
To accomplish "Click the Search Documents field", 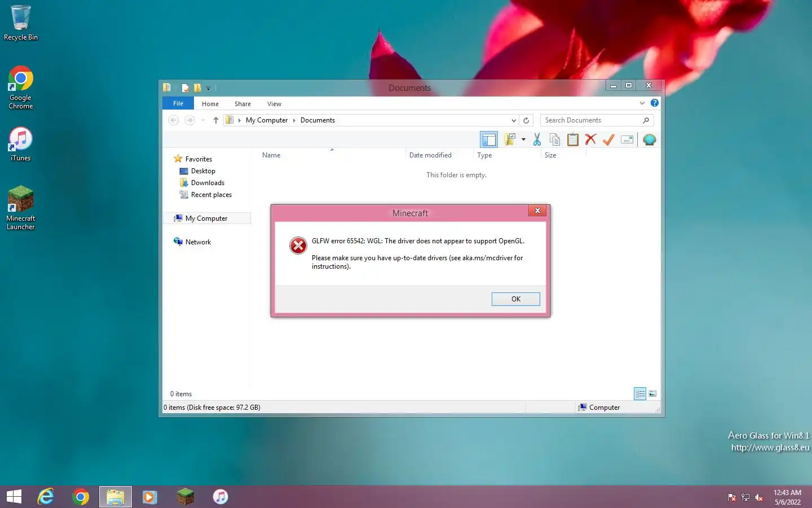I will pyautogui.click(x=597, y=120).
